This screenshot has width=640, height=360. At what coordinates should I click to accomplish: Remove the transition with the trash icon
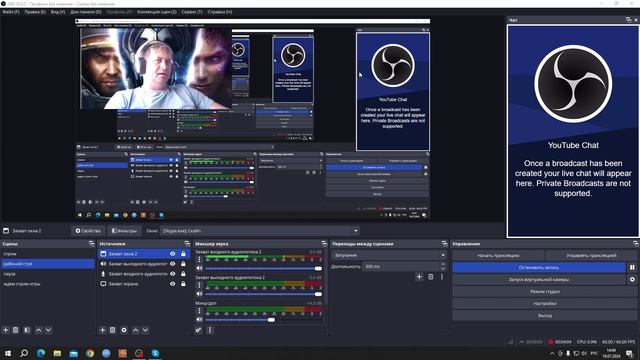431,277
